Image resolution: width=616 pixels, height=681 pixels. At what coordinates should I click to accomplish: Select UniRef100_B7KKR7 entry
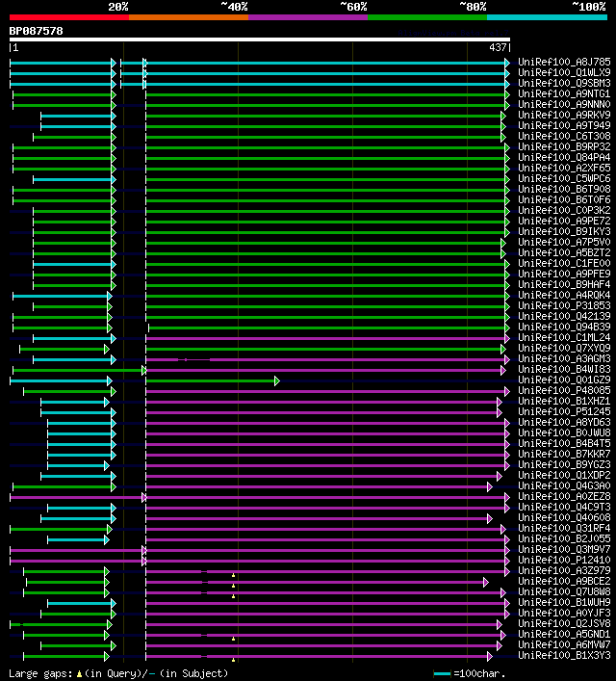click(x=564, y=454)
